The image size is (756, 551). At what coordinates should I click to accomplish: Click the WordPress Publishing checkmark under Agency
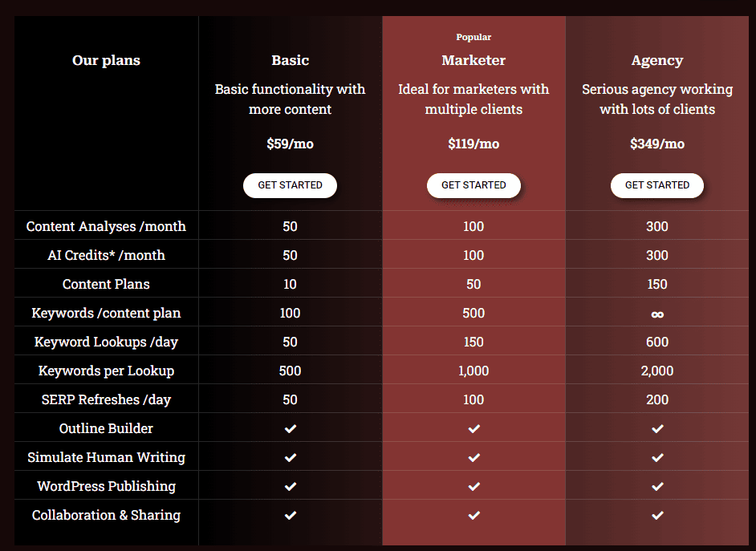coord(657,486)
